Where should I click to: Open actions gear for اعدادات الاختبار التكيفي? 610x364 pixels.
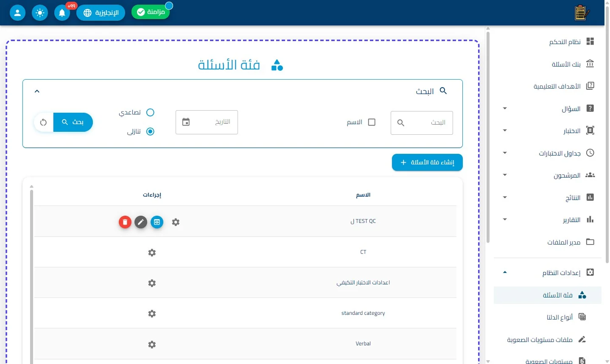152,283
